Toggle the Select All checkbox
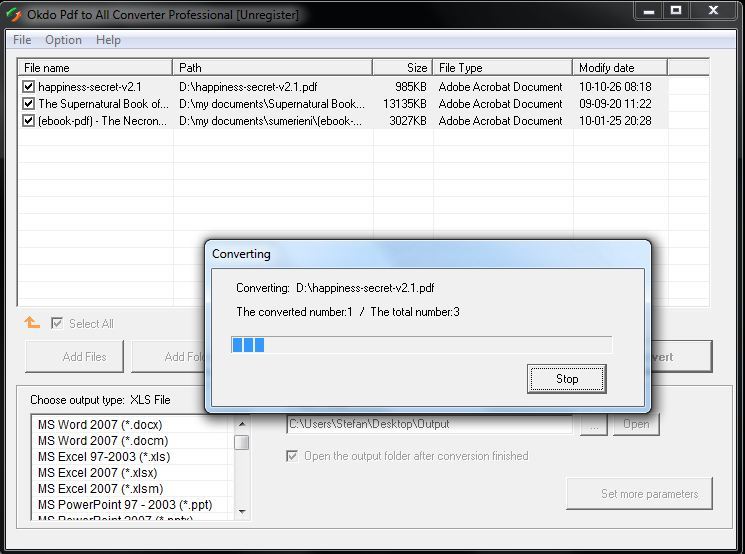Image resolution: width=745 pixels, height=554 pixels. pos(57,324)
